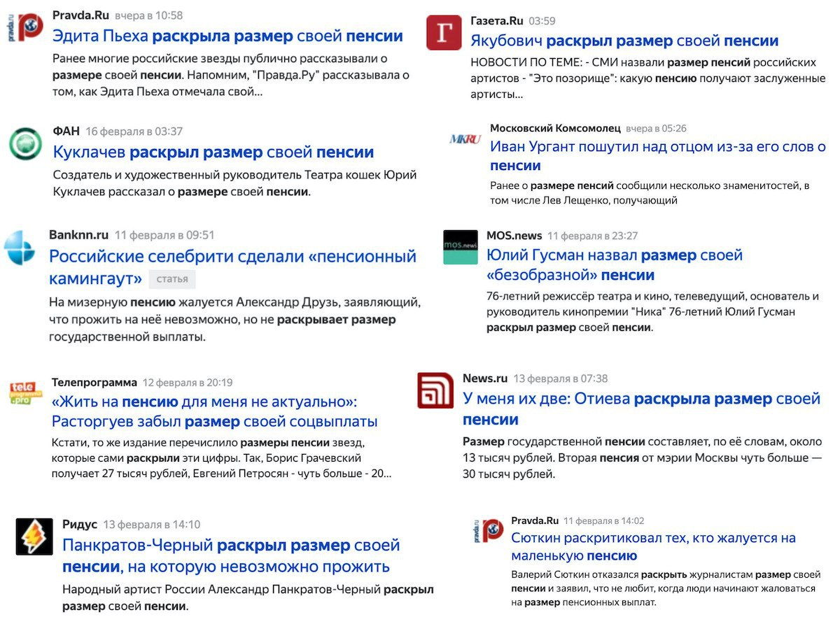Select the dark red News.ru logo
The height and width of the screenshot is (624, 840).
tap(435, 390)
